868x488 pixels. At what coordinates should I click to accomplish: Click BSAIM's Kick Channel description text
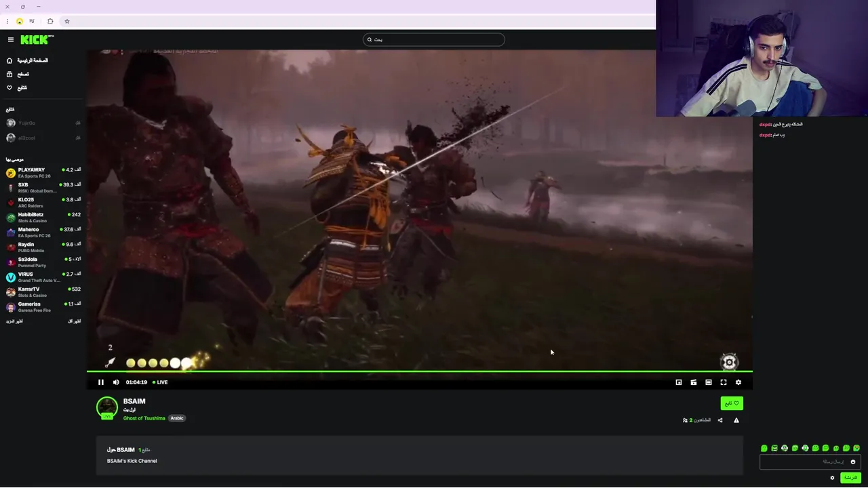(132, 461)
